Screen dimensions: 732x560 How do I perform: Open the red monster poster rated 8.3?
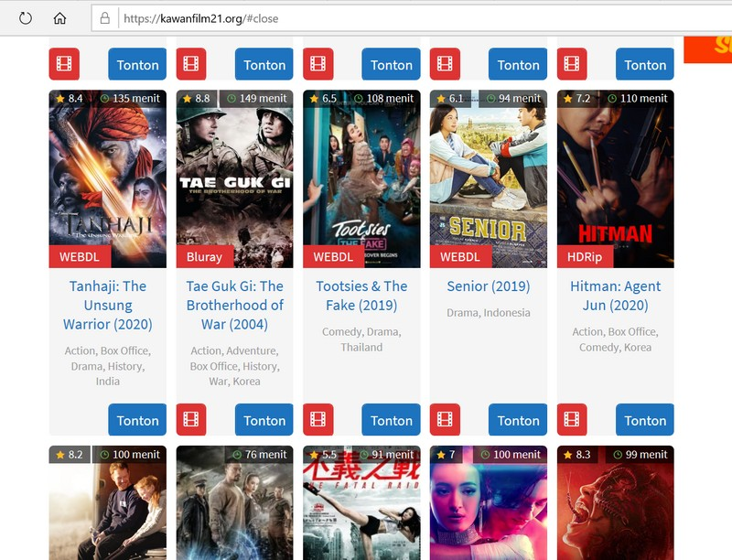(x=615, y=502)
